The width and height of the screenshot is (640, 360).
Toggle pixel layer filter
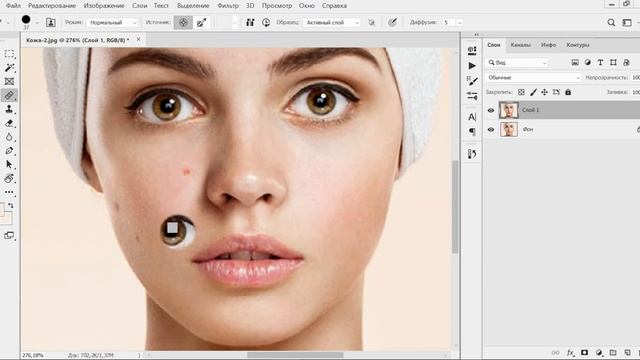pos(575,62)
